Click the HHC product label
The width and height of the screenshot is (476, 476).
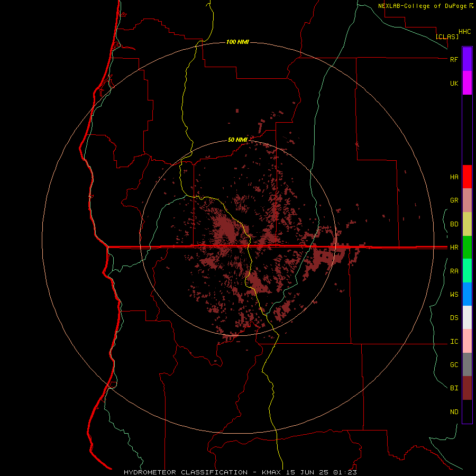tap(464, 32)
